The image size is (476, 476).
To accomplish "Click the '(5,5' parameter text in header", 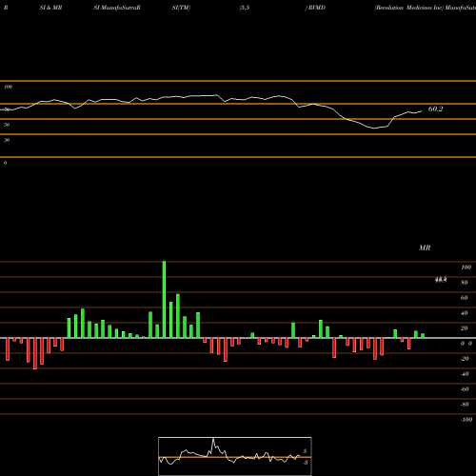I will [244, 8].
